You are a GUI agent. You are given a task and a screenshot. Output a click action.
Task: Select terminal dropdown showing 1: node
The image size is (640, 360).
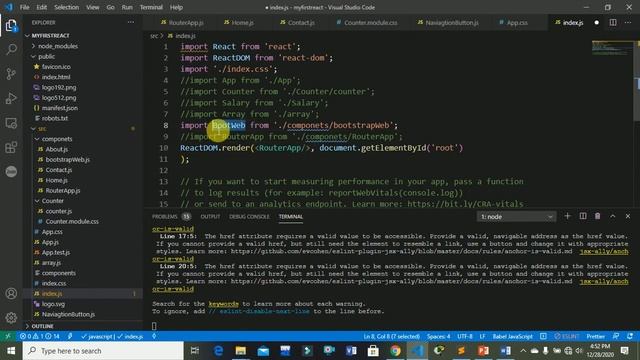point(516,217)
